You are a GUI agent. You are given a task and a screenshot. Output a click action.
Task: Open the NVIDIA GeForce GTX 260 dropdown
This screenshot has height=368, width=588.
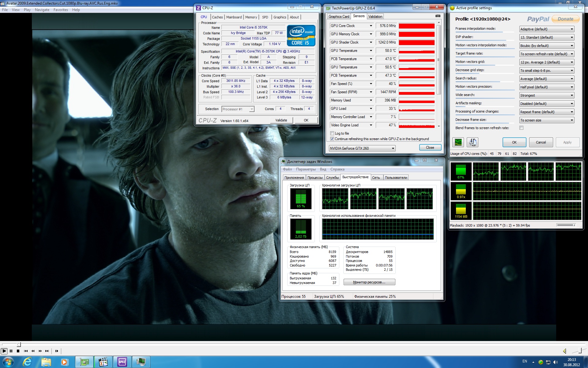click(362, 148)
